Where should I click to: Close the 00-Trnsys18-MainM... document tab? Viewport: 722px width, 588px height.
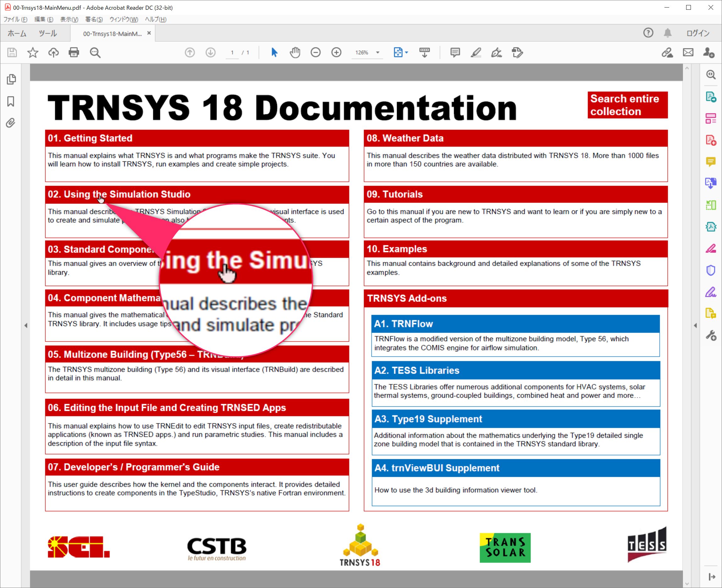pyautogui.click(x=149, y=33)
